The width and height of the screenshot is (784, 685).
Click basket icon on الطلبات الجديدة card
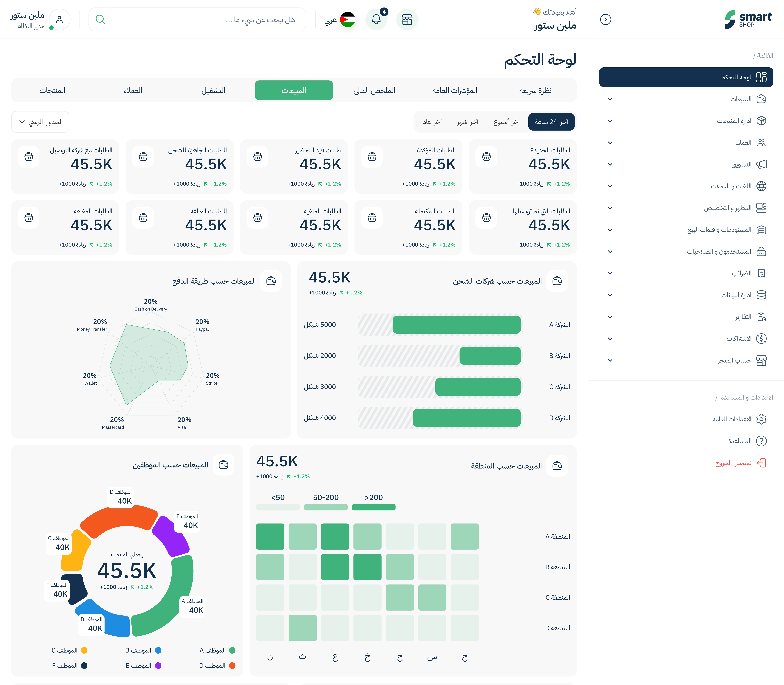[486, 157]
